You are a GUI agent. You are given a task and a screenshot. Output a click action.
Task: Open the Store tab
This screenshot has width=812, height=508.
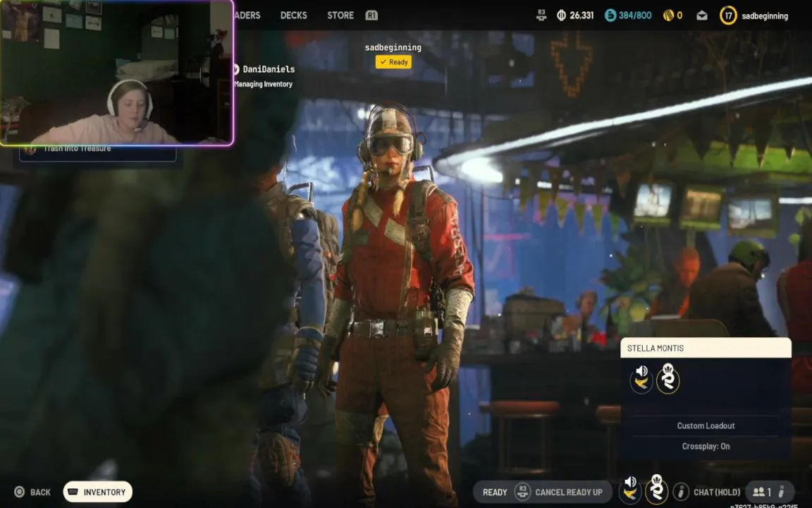(x=340, y=16)
